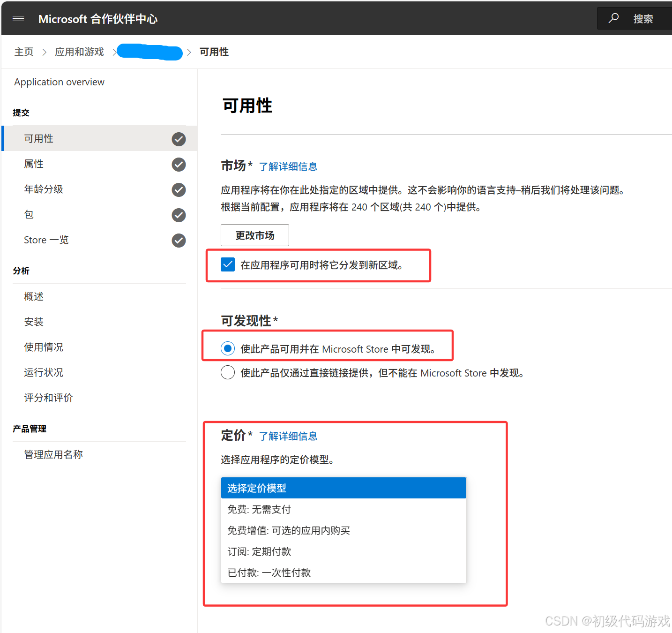Screen dimensions: 672x633
Task: Click the checkmark icon beside 包
Action: [179, 215]
